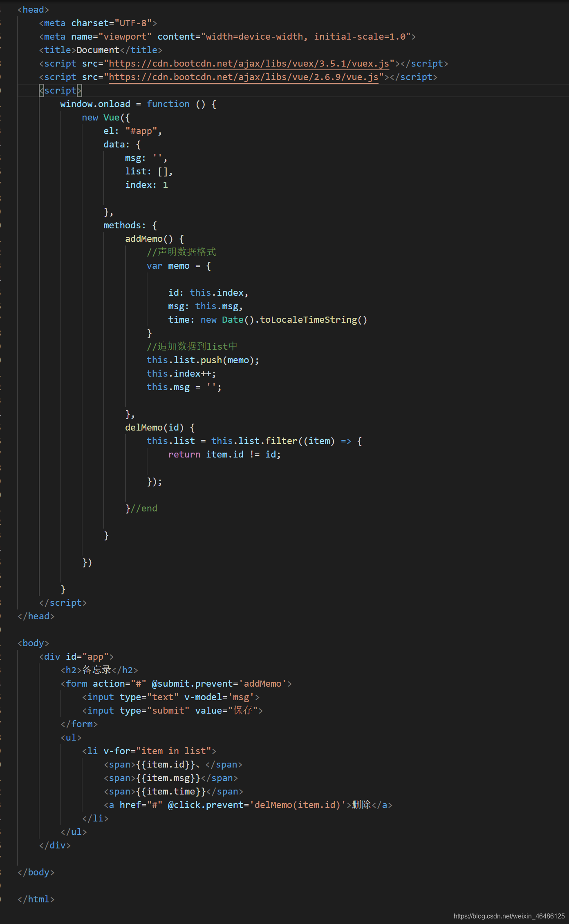Viewport: 569px width, 924px height.
Task: Click the comment '//声明数据格式'
Action: (x=181, y=252)
